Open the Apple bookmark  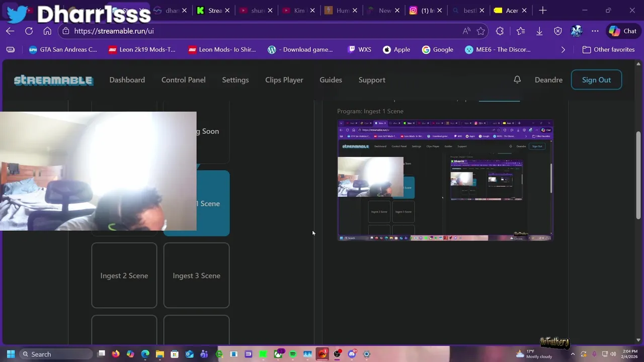[396, 50]
